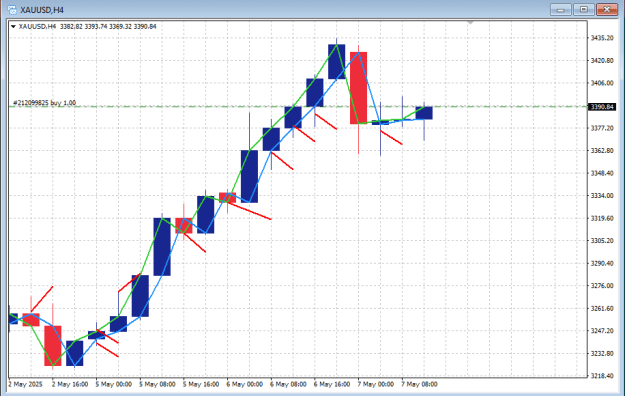Screen dimensions: 625x396
Task: Click the 3218.40 price scale label
Action: (602, 376)
